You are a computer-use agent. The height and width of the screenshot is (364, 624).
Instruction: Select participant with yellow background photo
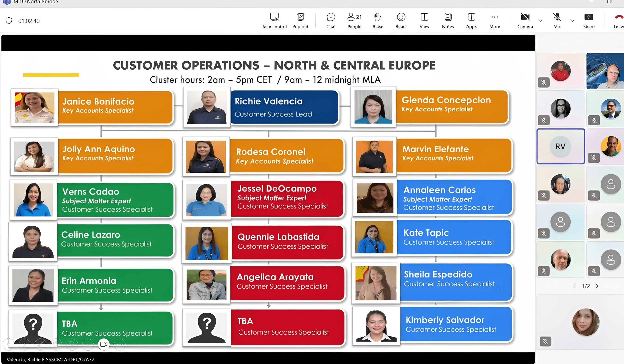point(605,146)
